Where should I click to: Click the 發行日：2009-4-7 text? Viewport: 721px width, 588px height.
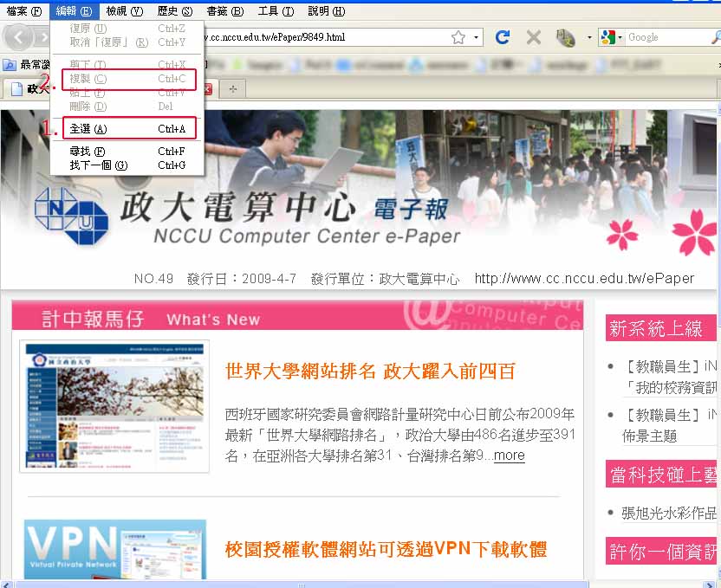click(x=242, y=278)
